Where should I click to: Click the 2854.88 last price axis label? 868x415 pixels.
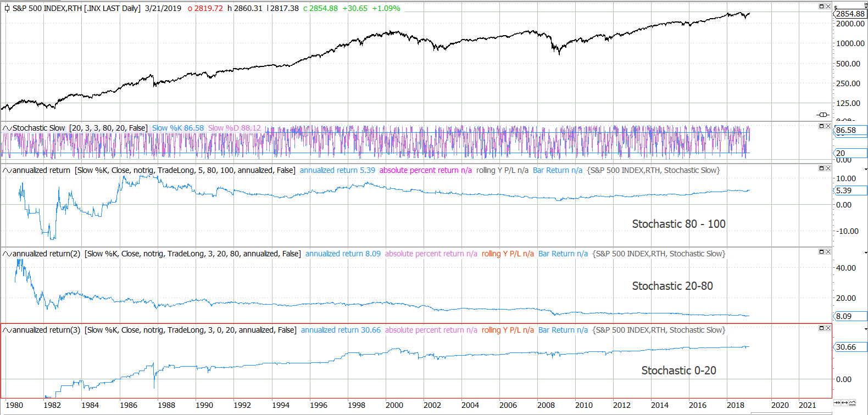point(850,14)
